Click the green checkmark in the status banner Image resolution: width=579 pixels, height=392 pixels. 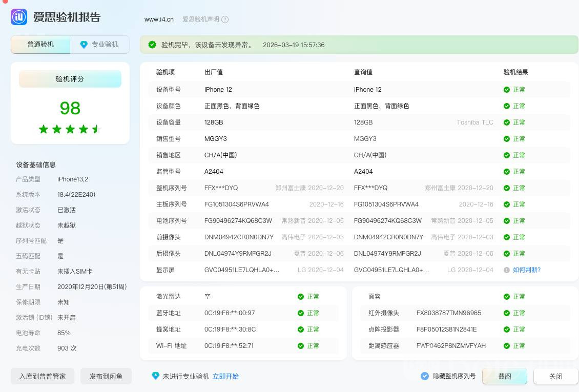152,45
